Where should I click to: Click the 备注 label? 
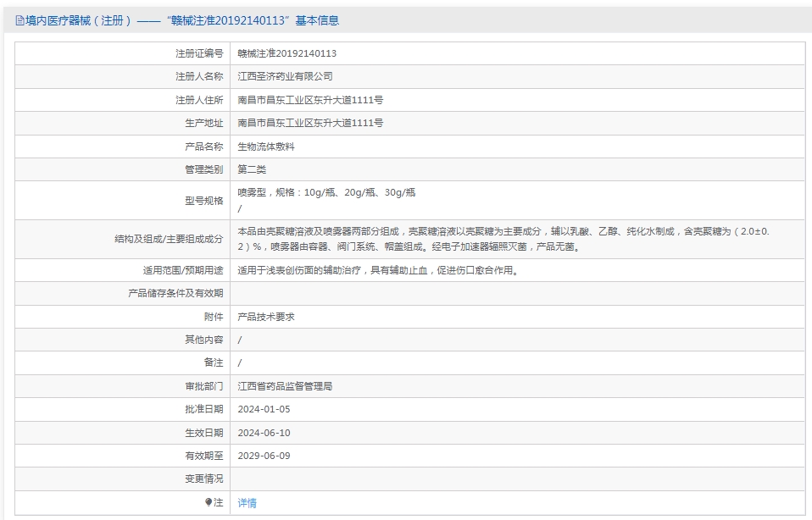pos(214,362)
